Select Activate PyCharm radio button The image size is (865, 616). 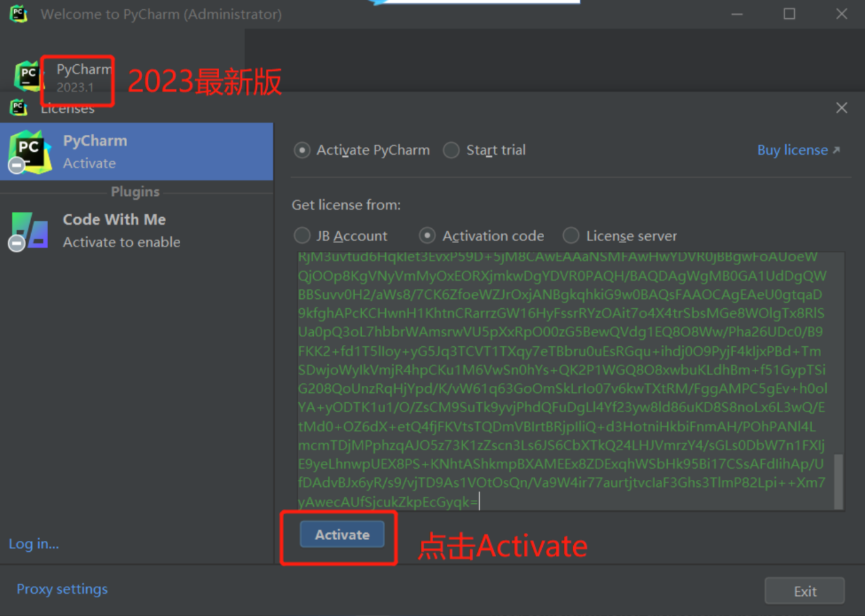tap(302, 150)
